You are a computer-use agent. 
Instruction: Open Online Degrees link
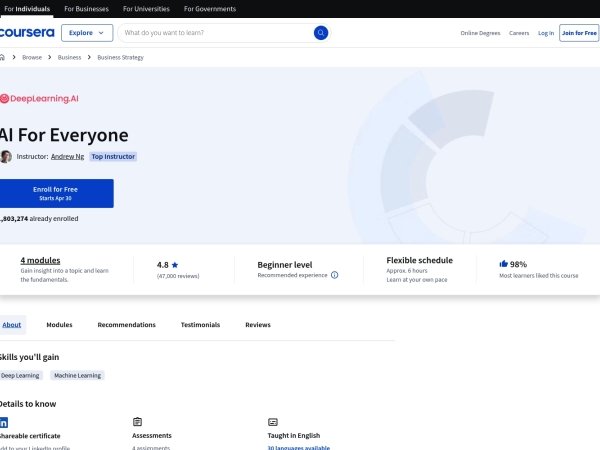point(480,33)
